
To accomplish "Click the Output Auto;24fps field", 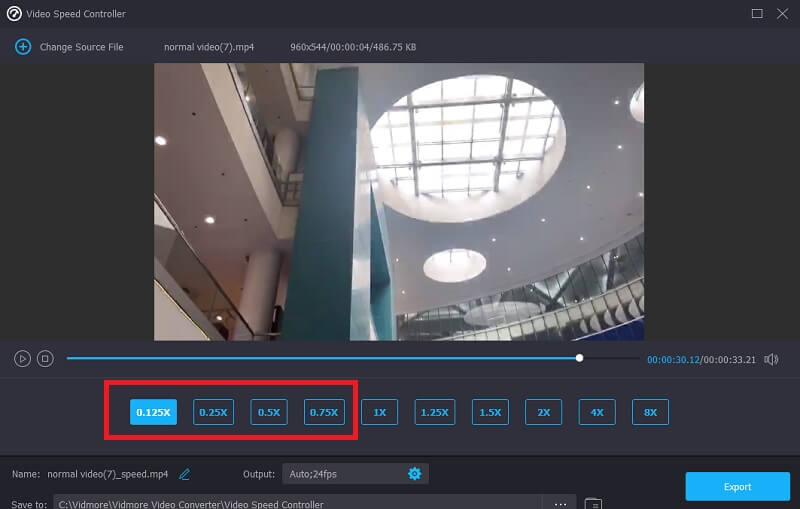I will (340, 473).
